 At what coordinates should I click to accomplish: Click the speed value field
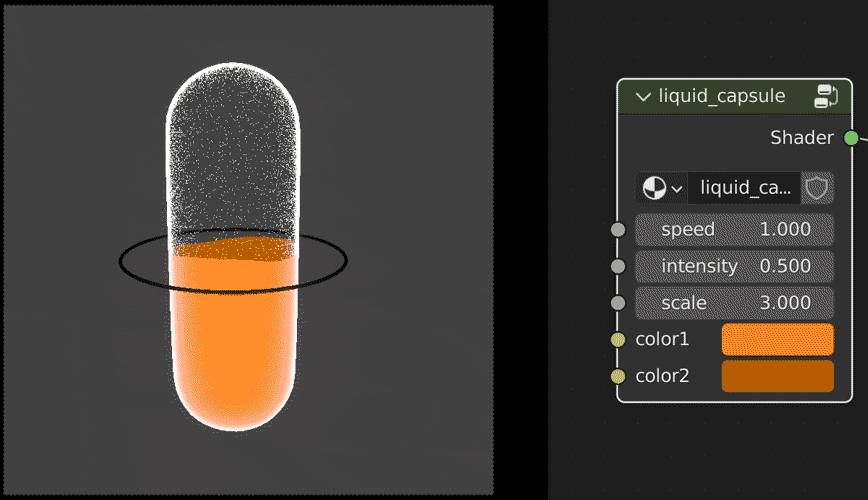[x=734, y=229]
